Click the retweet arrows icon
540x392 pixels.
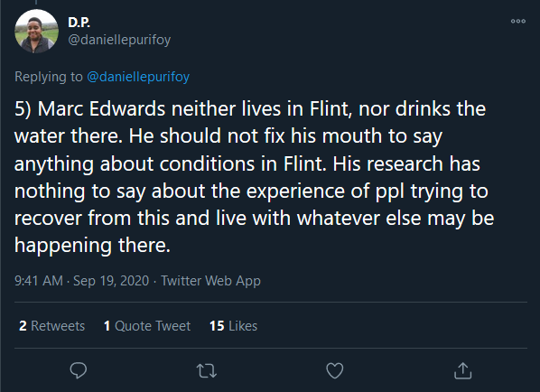(x=206, y=371)
